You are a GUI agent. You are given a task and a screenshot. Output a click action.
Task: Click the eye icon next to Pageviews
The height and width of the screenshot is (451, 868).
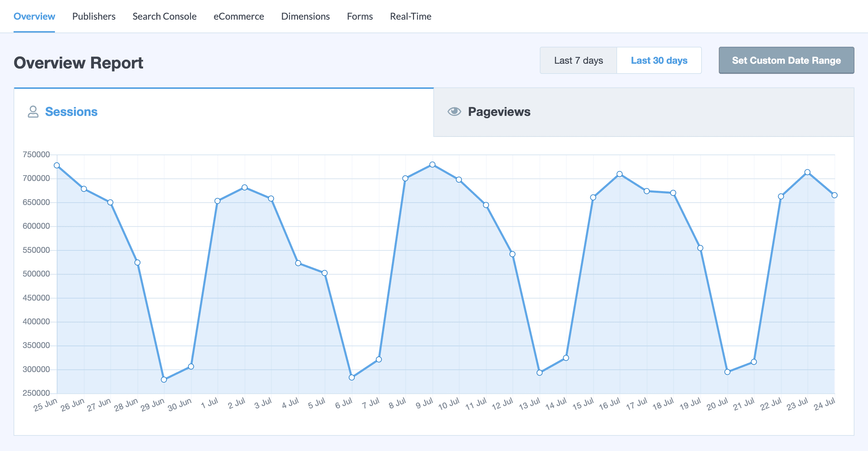click(x=454, y=111)
